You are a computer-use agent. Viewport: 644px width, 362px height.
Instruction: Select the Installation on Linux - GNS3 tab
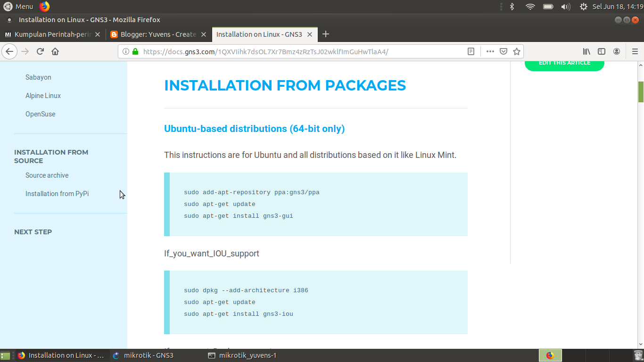(x=265, y=34)
